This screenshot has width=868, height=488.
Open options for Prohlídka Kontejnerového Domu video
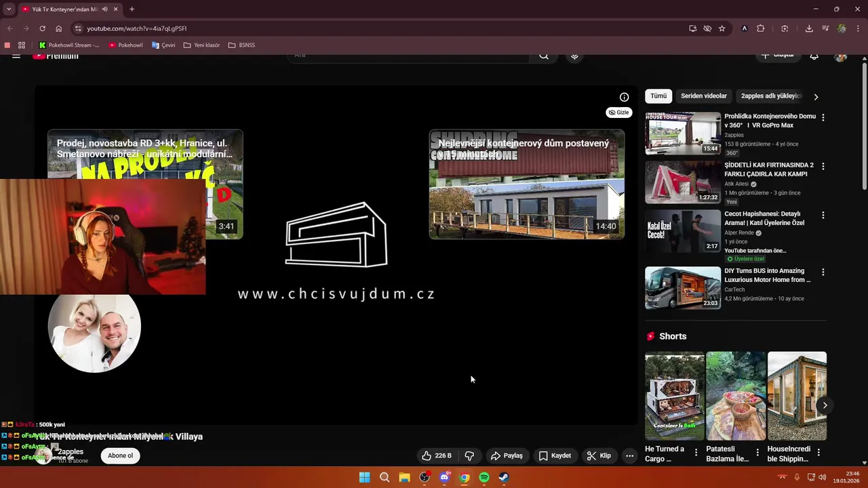(823, 117)
